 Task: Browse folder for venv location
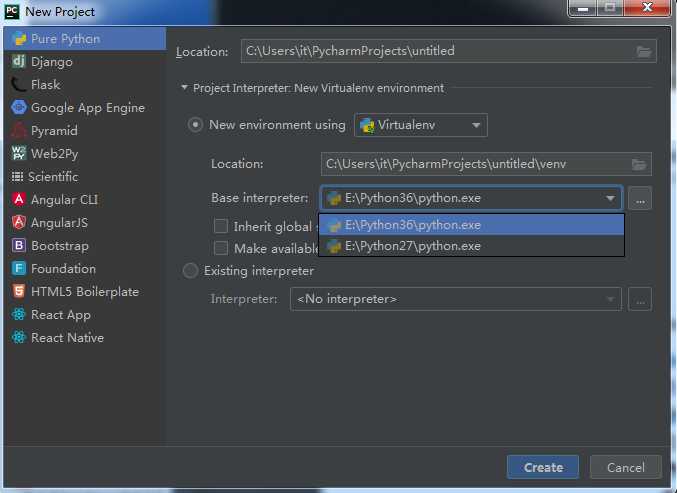tap(639, 164)
